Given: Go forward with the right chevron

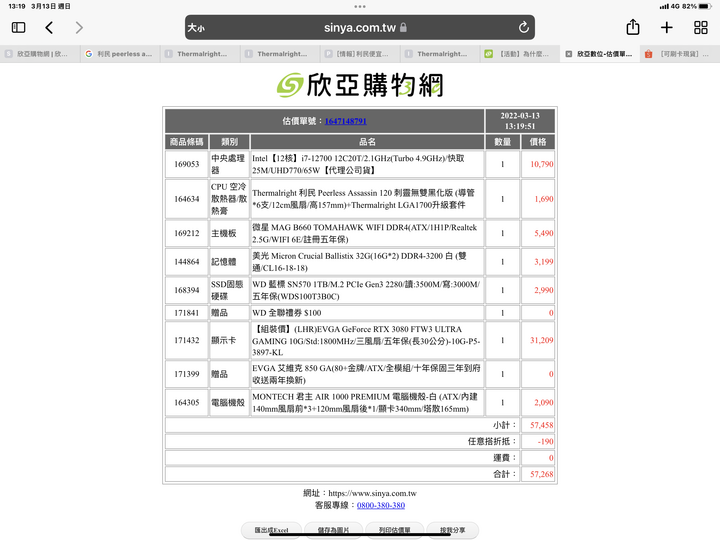Looking at the screenshot, I should click(79, 28).
